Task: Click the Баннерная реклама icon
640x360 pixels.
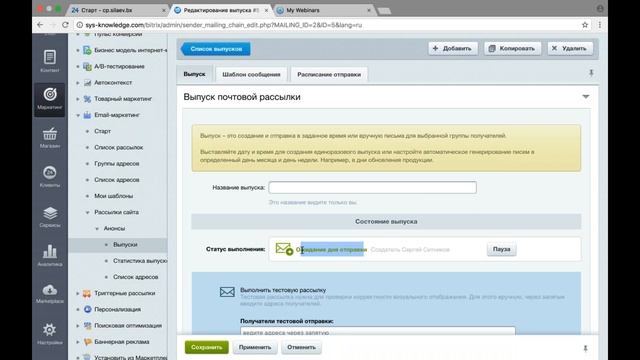Action: point(87,342)
